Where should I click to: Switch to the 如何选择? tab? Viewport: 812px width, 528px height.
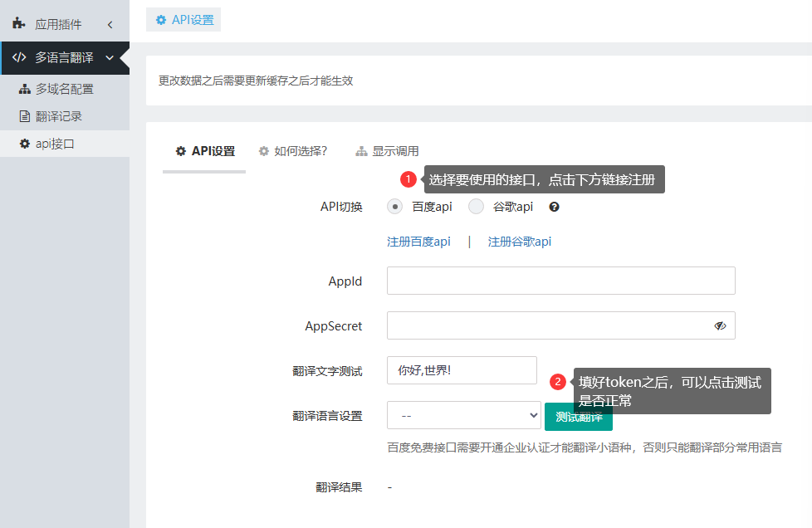(x=293, y=151)
